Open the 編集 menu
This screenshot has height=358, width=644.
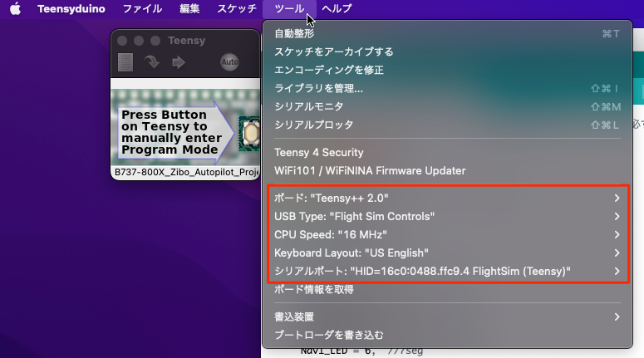pos(189,8)
